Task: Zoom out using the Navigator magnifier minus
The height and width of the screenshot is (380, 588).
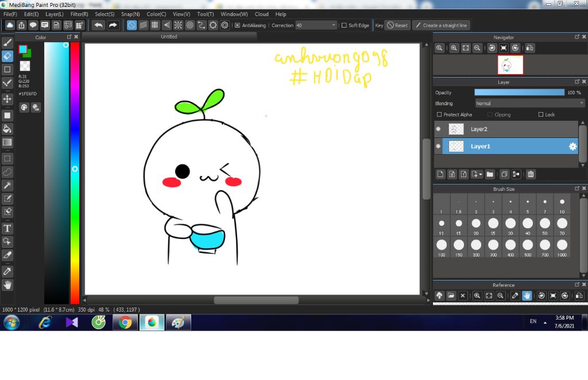Action: 477,48
